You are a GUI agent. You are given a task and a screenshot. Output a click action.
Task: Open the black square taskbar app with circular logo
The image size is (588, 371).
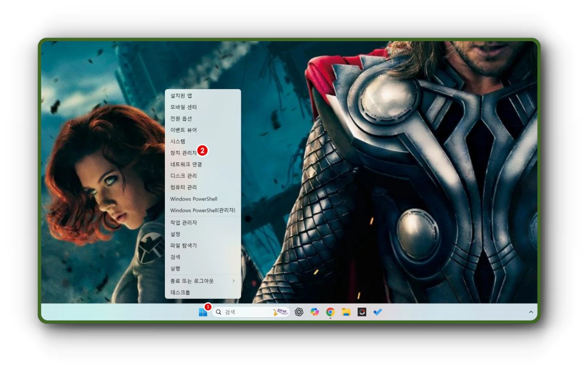[362, 312]
